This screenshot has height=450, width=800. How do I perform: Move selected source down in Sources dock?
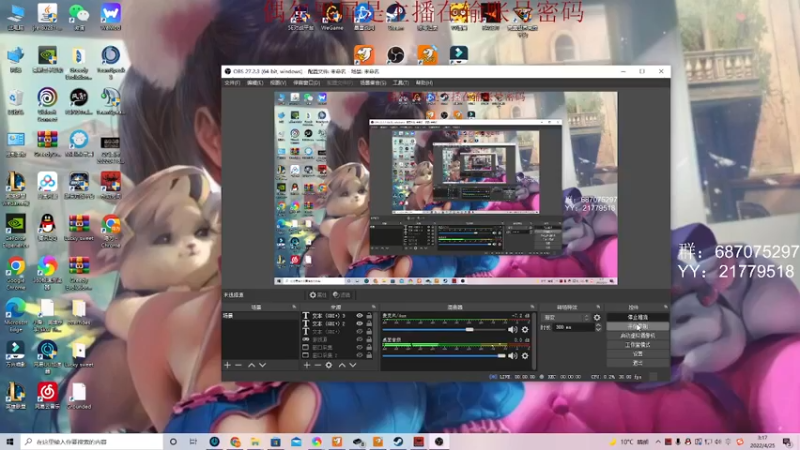[353, 365]
